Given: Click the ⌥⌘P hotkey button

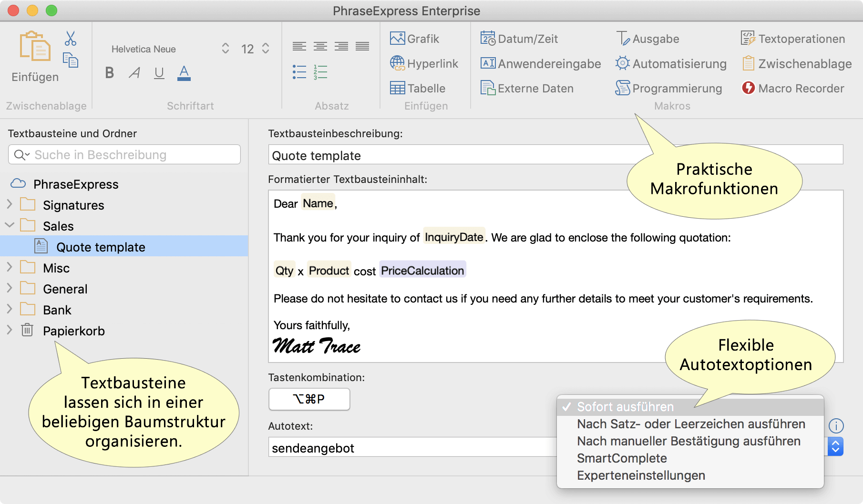Looking at the screenshot, I should pos(309,399).
